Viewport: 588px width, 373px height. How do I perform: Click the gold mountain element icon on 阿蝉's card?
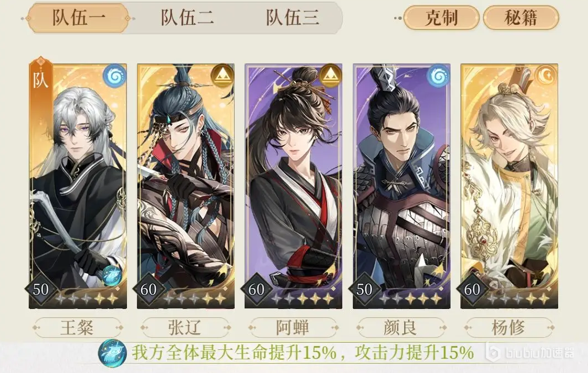click(x=330, y=76)
